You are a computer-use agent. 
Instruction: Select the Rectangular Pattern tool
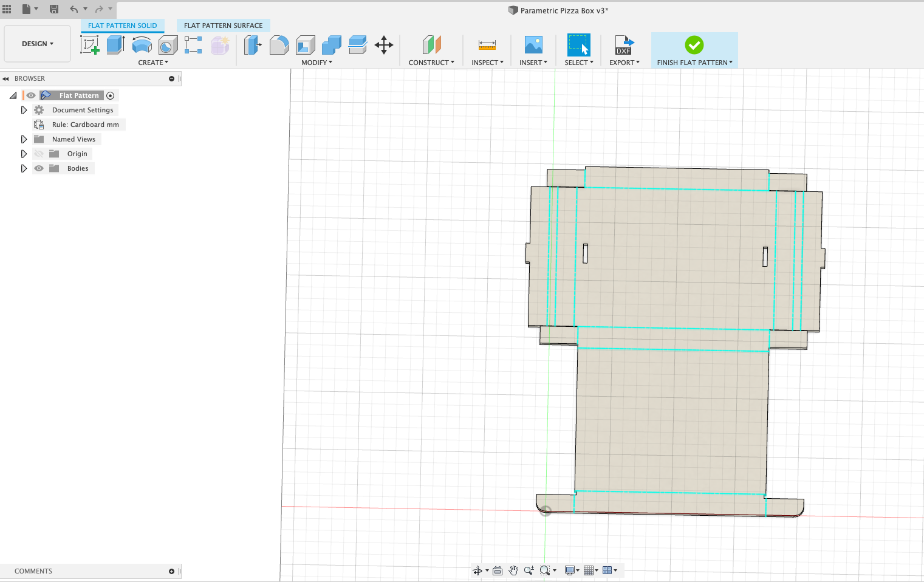point(193,44)
